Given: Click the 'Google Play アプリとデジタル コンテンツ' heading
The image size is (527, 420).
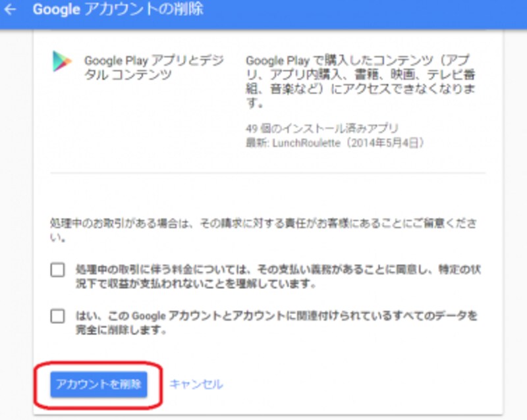Looking at the screenshot, I should 154,68.
